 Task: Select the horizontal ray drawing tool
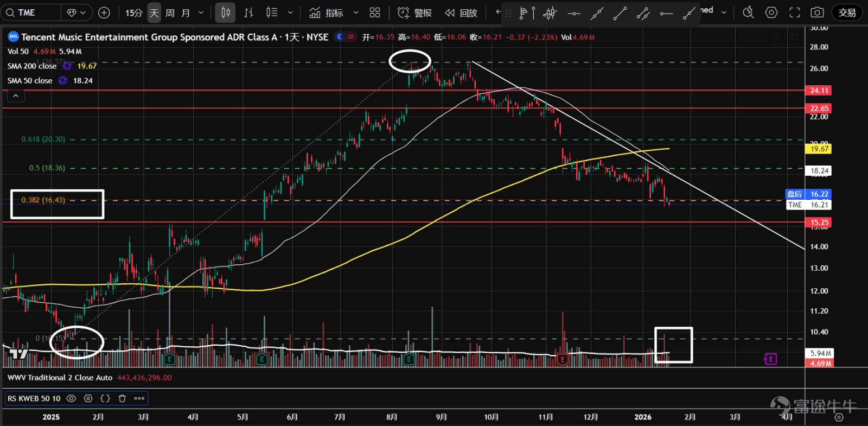click(x=667, y=13)
